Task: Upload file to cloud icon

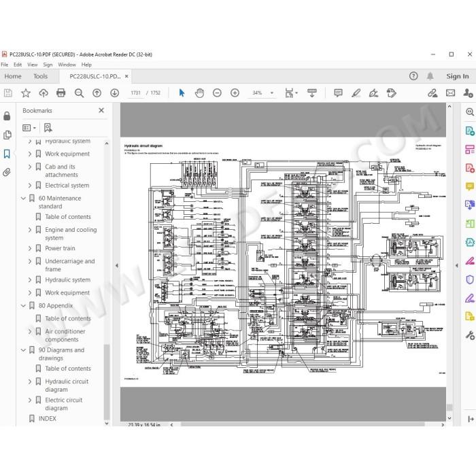Action: coord(44,93)
